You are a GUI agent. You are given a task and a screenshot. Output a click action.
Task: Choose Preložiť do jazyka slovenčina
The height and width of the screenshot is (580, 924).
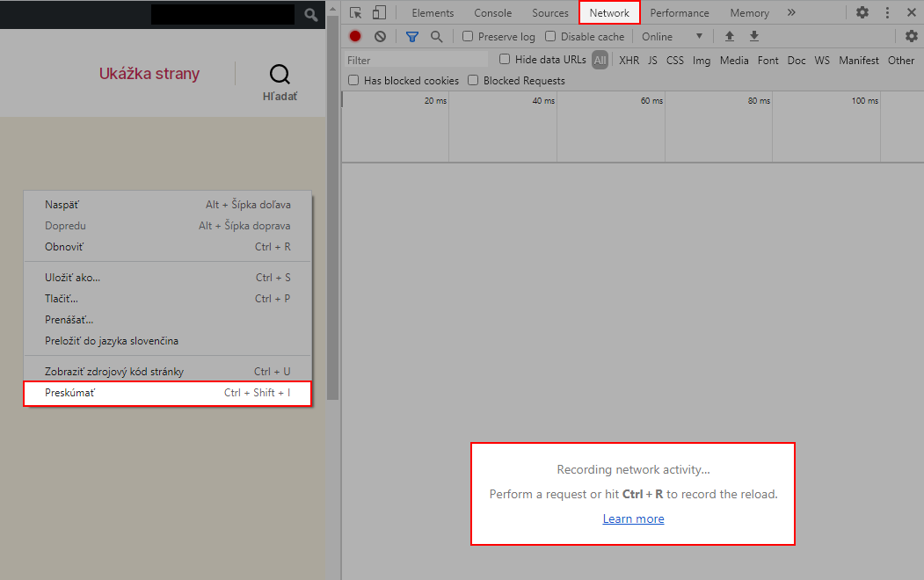tap(167, 341)
